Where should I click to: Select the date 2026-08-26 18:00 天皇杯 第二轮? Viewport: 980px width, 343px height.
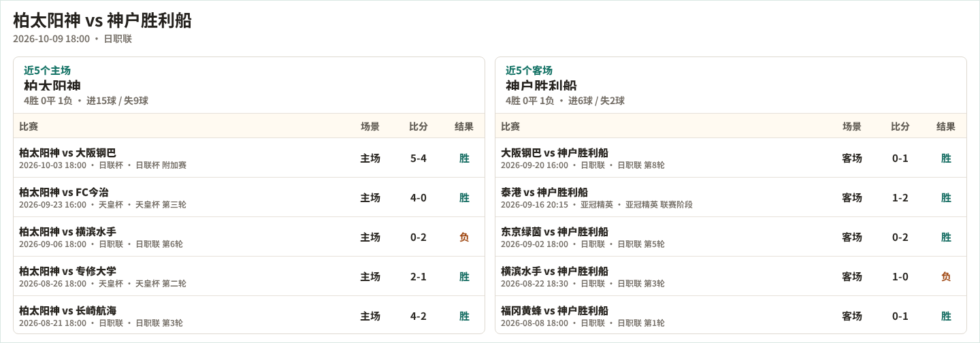(x=103, y=284)
